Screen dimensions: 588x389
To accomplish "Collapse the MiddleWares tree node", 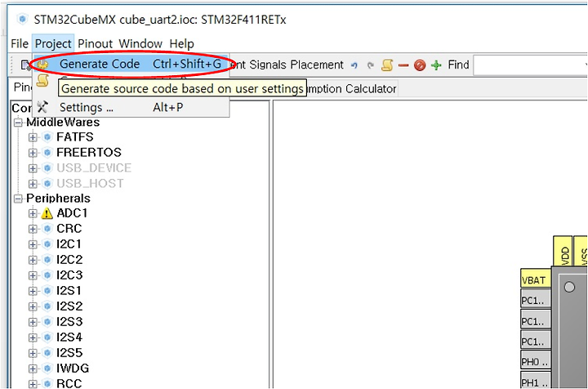I will (x=18, y=123).
